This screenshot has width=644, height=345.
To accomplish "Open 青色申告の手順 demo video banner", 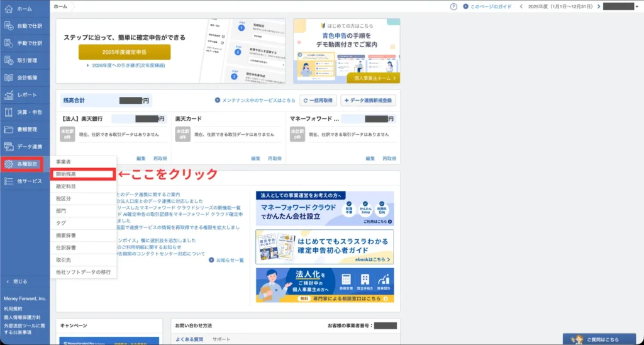I will click(x=347, y=50).
